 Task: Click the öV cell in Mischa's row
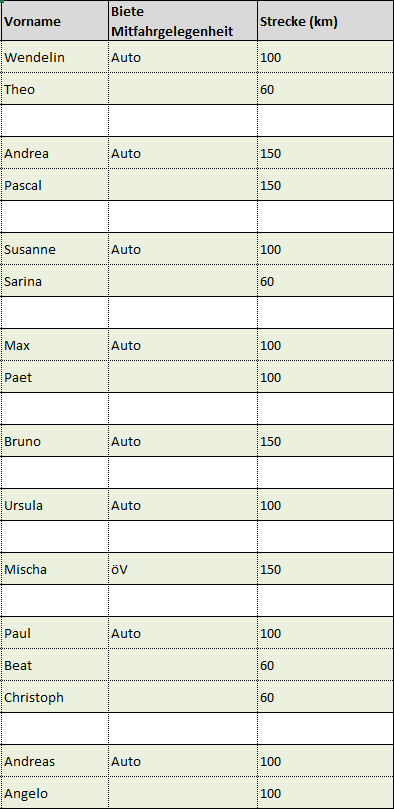point(183,569)
